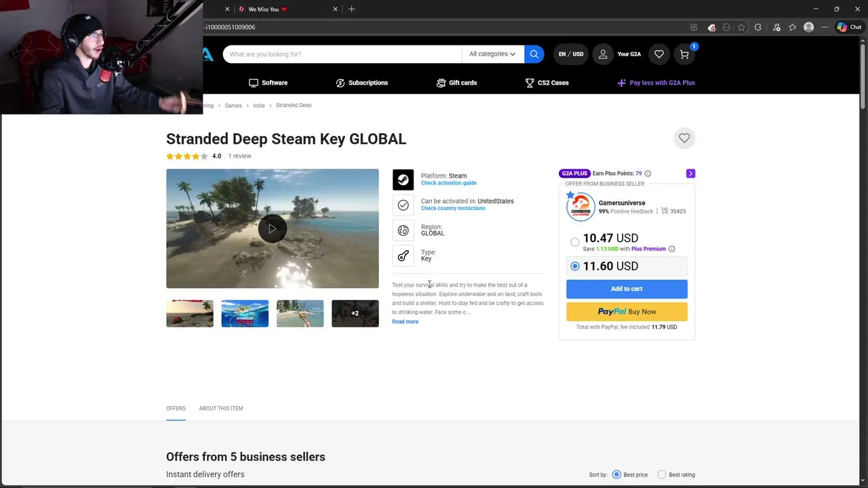Click the Earn Plus Points info icon
Viewport: 868px width, 488px height.
tap(648, 174)
